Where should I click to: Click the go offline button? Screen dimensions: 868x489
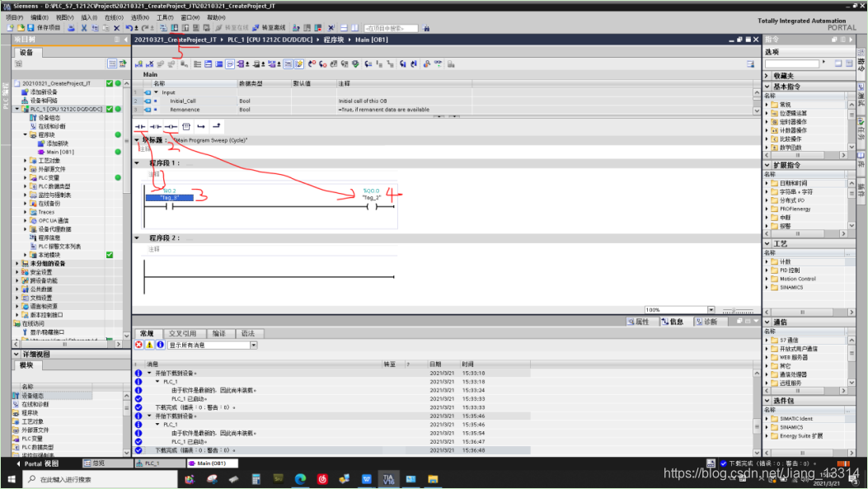pyautogui.click(x=269, y=28)
